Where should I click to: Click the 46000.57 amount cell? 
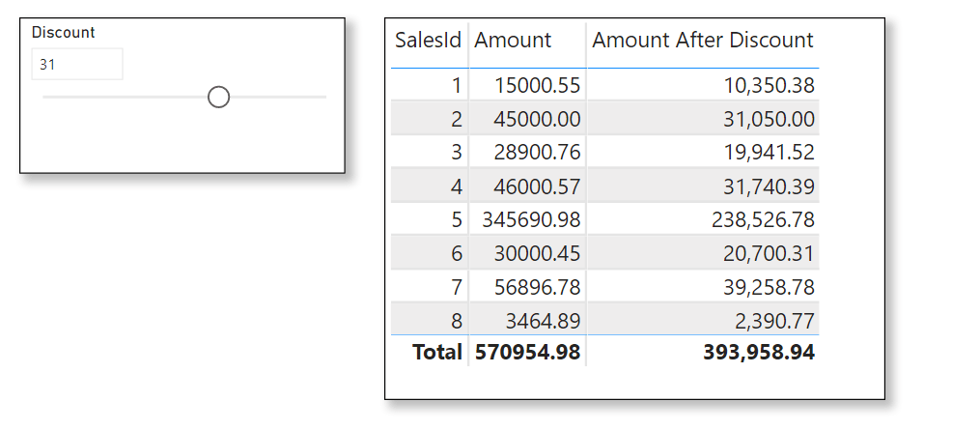point(537,186)
